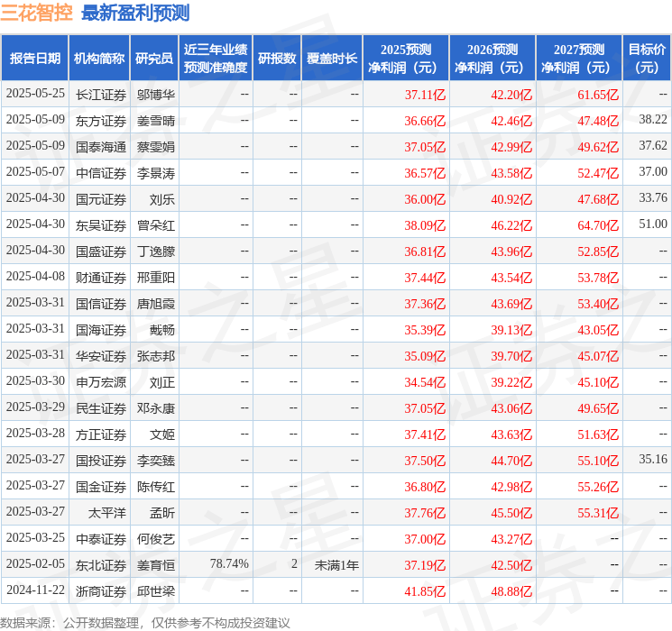Select the 国金证券 institution cell
Image resolution: width=672 pixels, height=631 pixels.
coord(101,487)
